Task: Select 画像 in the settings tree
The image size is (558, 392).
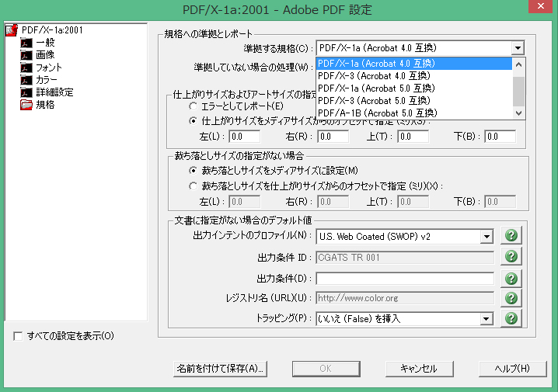Action: (45, 55)
